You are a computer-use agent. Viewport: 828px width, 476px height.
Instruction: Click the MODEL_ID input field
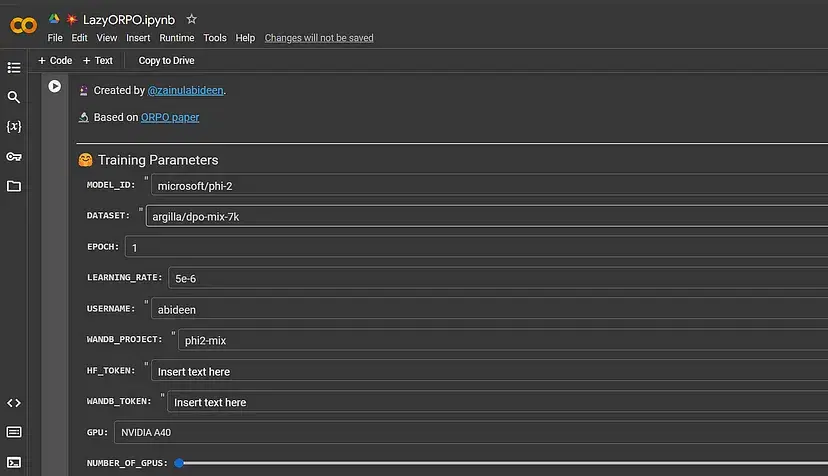488,185
